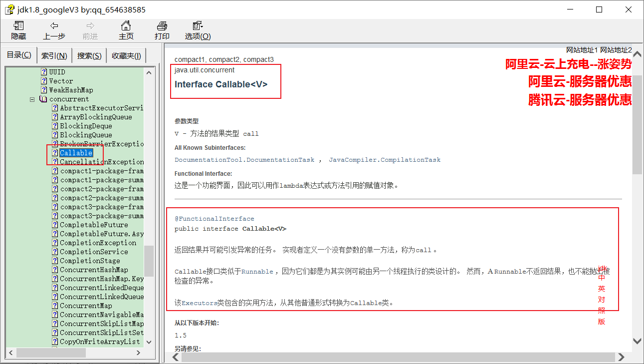Open the JavaCompiler.CompilationTask link
This screenshot has width=644, height=364.
click(x=385, y=160)
